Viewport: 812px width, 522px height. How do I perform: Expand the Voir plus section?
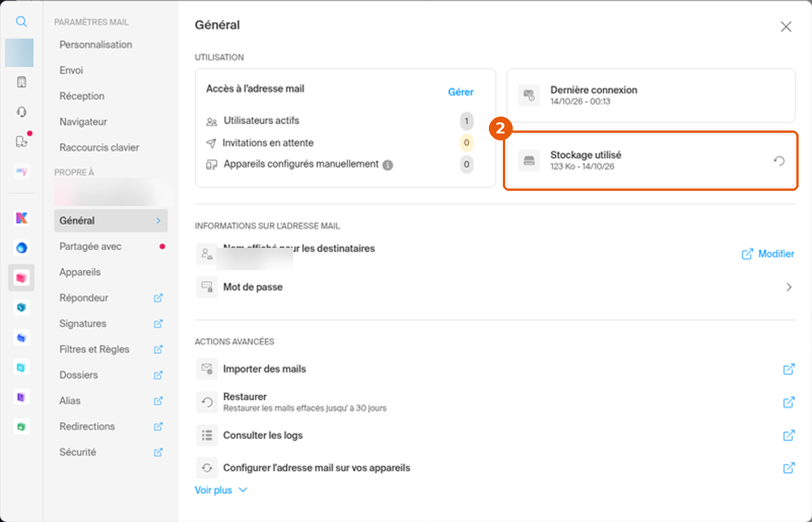point(221,490)
